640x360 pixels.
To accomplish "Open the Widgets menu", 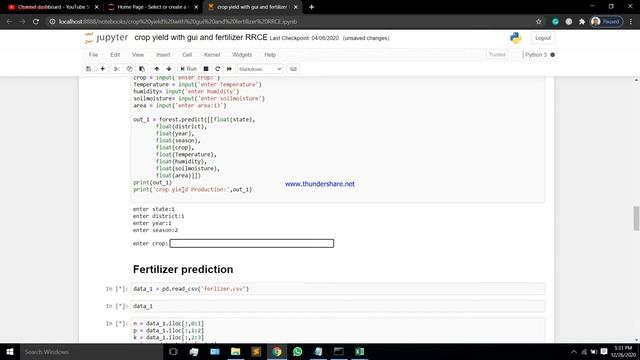I will point(242,55).
